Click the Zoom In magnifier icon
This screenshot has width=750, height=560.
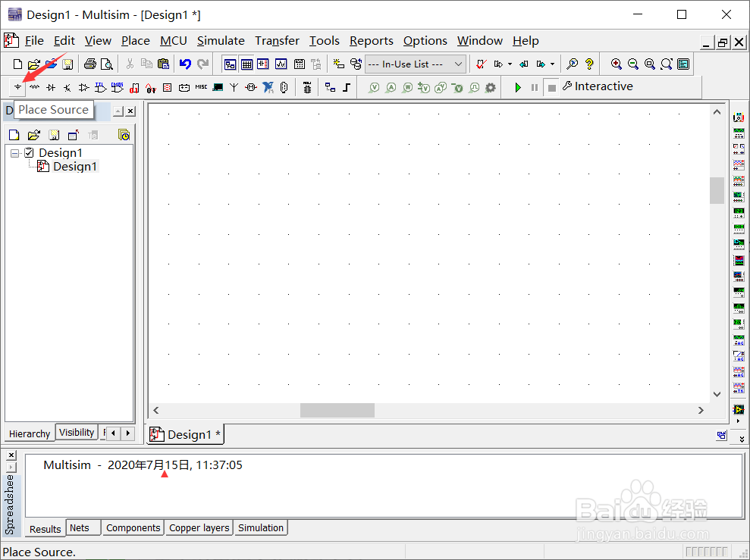click(x=616, y=64)
